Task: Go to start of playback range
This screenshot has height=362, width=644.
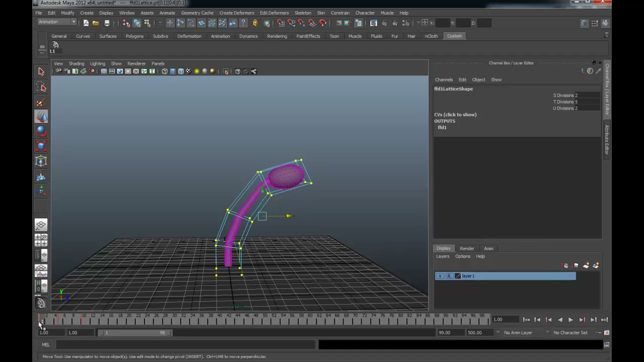Action: click(526, 320)
